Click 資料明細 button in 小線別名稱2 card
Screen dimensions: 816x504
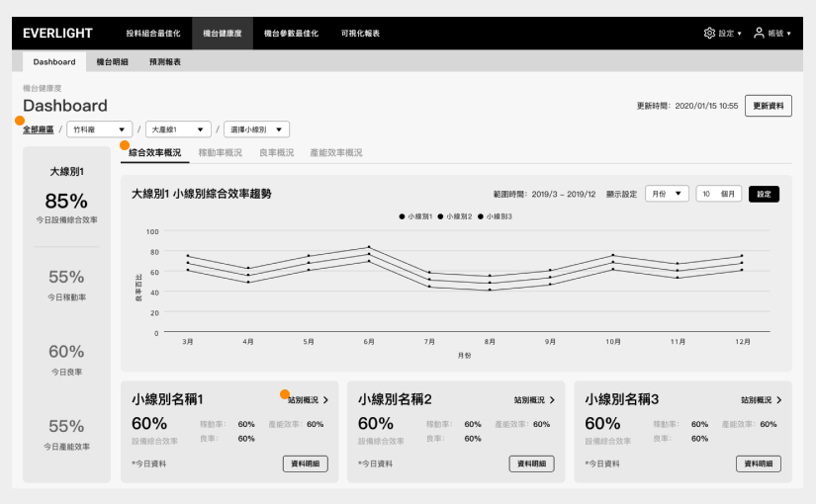(x=531, y=463)
